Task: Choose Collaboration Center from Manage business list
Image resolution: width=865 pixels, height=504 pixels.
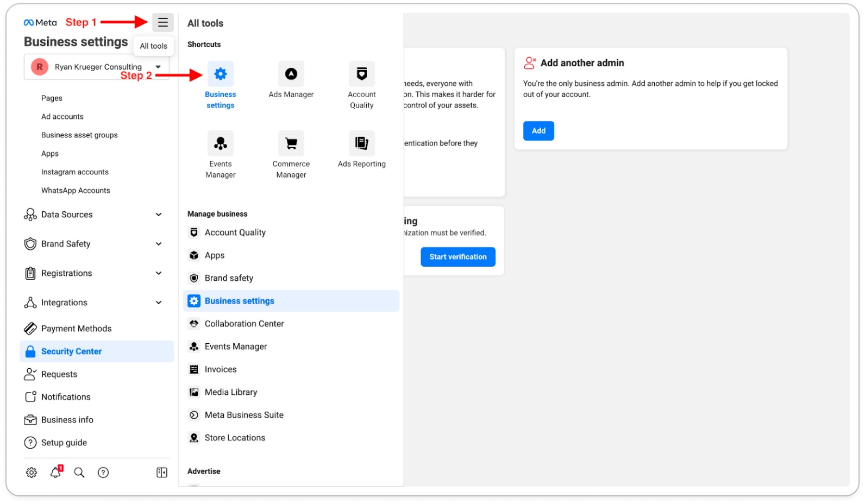Action: pyautogui.click(x=244, y=324)
